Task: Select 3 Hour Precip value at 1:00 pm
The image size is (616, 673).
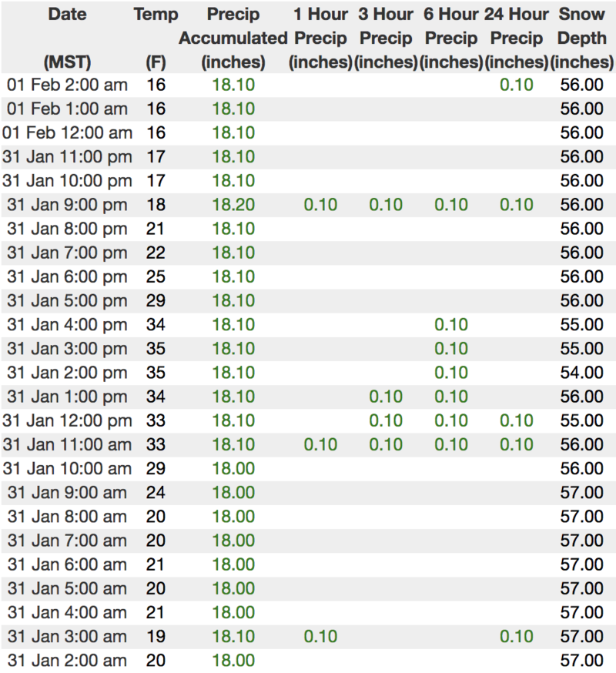Action: point(386,397)
